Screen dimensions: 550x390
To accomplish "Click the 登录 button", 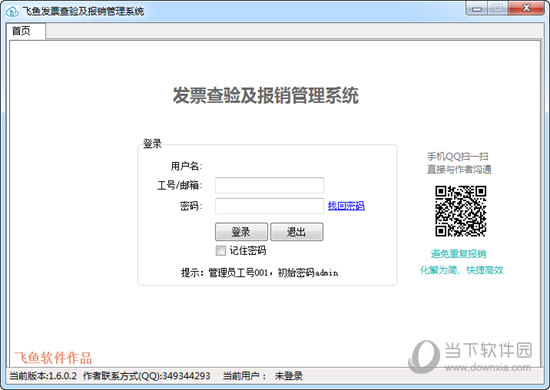I will click(x=241, y=232).
